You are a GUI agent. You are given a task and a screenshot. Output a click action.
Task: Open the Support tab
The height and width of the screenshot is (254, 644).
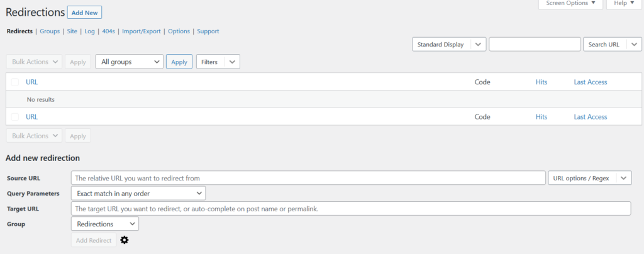tap(208, 31)
